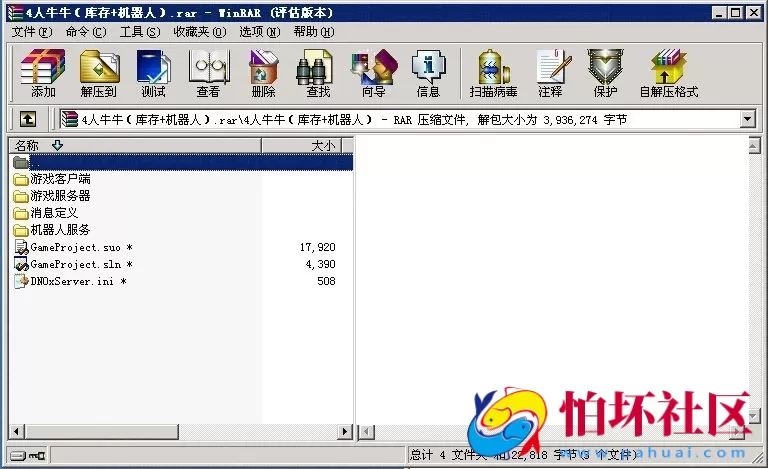Click the 17,920 size value

coord(318,247)
